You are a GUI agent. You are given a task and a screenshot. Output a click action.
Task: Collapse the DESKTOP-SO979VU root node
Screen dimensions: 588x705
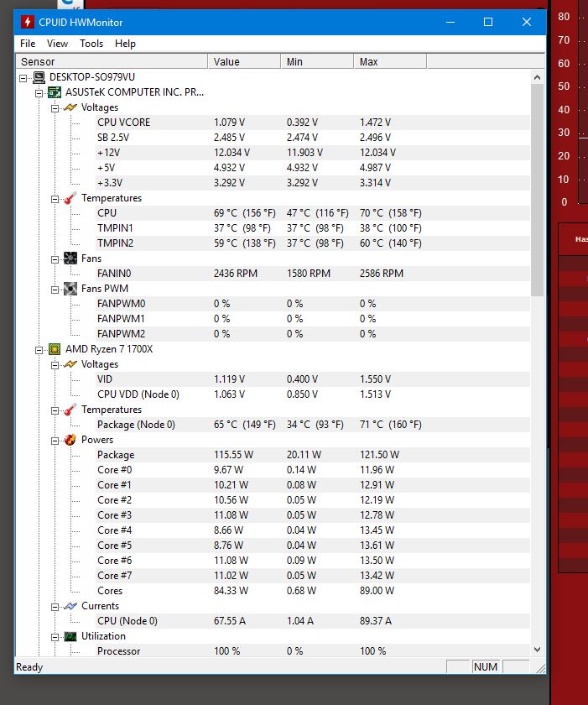click(23, 78)
